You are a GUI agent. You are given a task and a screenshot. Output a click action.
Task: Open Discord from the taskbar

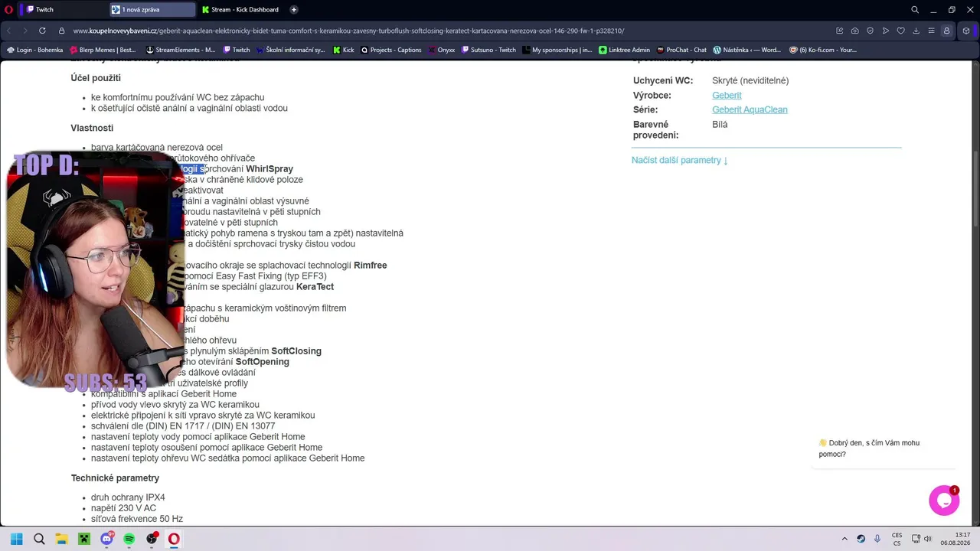[x=106, y=539]
